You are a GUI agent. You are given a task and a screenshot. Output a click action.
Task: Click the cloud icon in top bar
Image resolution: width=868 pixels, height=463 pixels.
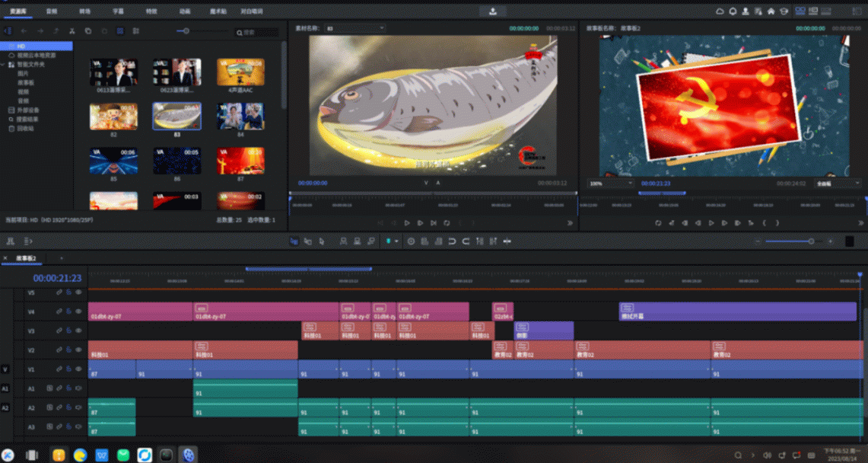click(720, 11)
